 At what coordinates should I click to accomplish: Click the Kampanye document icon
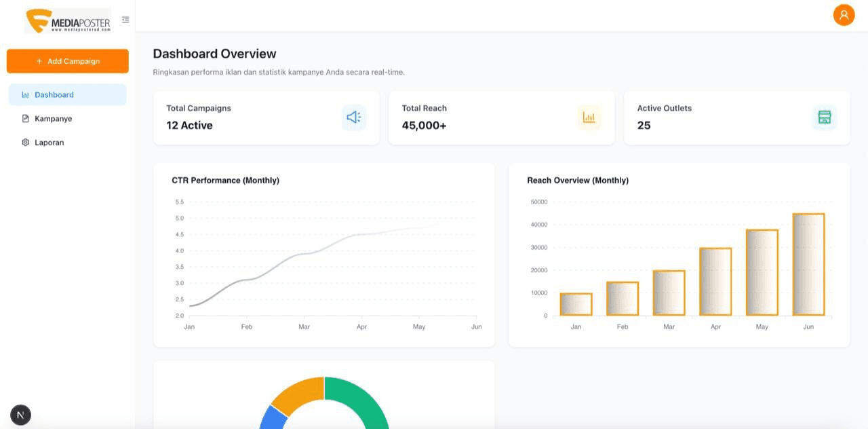26,119
